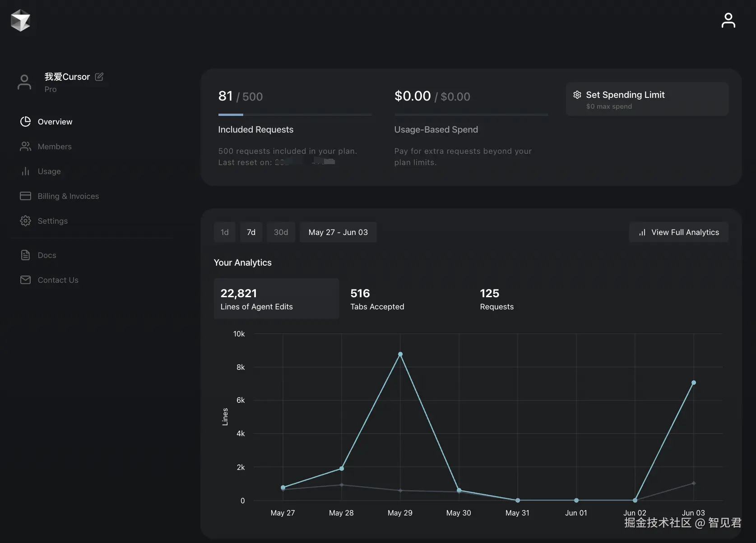Click Set Spending Limit button
The width and height of the screenshot is (756, 543).
[647, 99]
